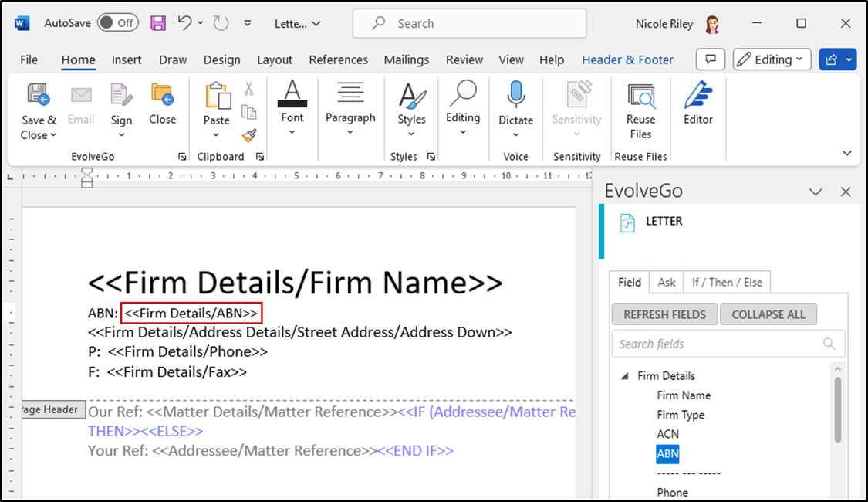Viewport: 868px width, 502px height.
Task: Select the ABN field
Action: click(667, 454)
